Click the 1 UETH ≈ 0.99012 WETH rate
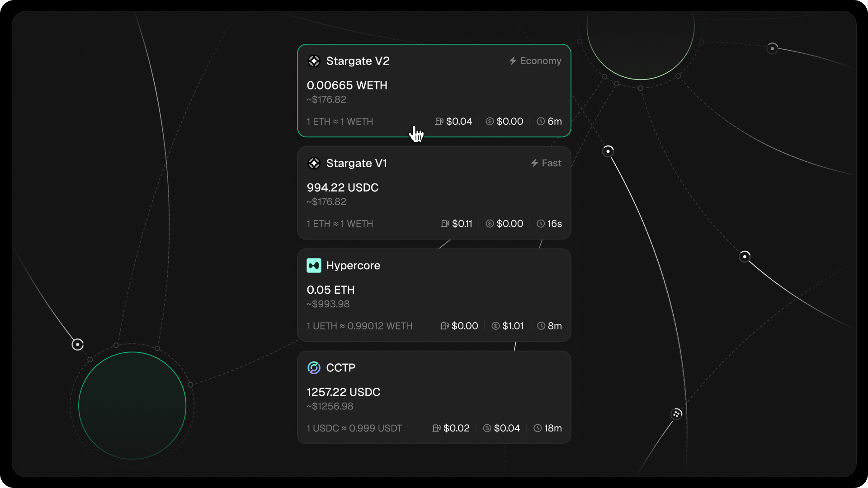This screenshot has width=868, height=488. [359, 326]
